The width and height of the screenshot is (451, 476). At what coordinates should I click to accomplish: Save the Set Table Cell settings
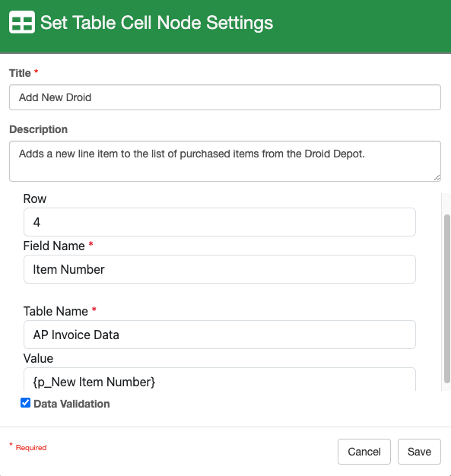click(x=419, y=452)
